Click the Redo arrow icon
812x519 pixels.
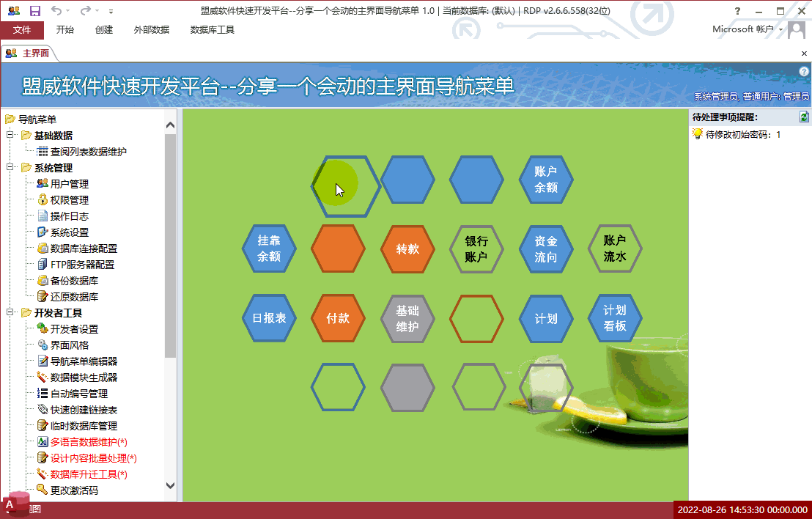[86, 10]
